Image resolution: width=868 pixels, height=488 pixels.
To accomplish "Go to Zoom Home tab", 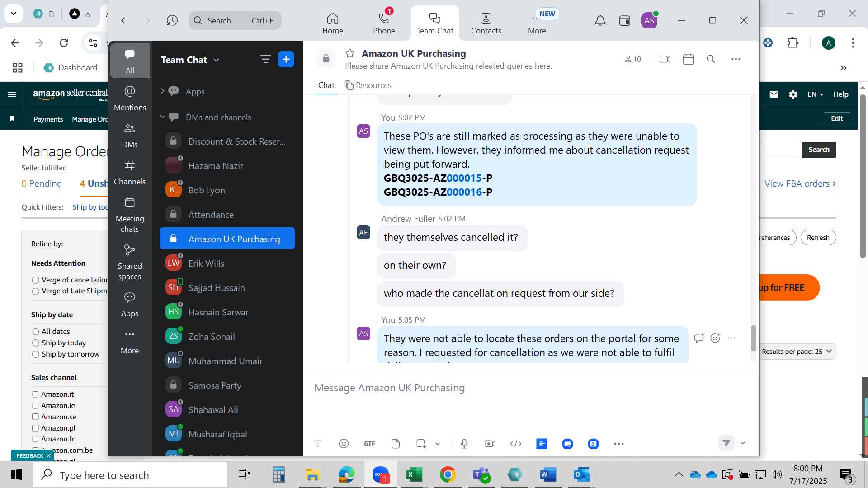I will pyautogui.click(x=332, y=23).
